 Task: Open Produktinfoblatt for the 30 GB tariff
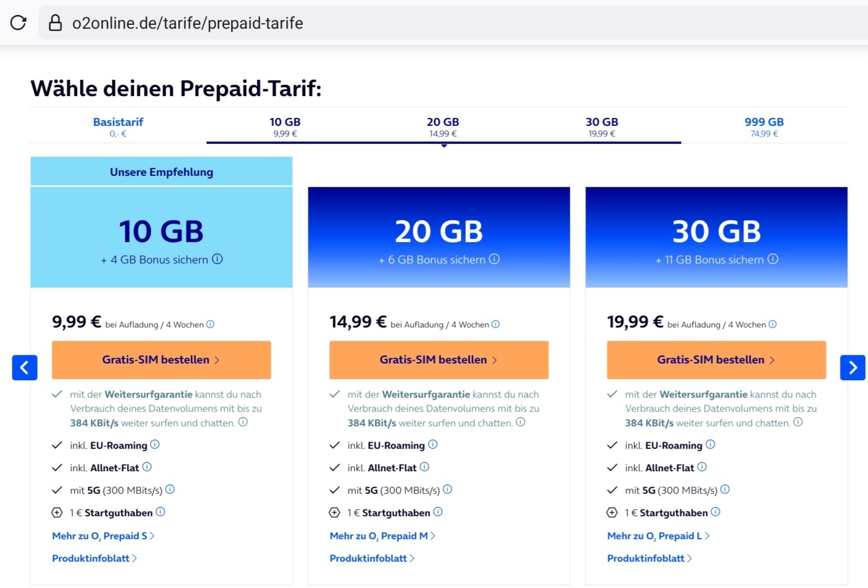(x=649, y=558)
